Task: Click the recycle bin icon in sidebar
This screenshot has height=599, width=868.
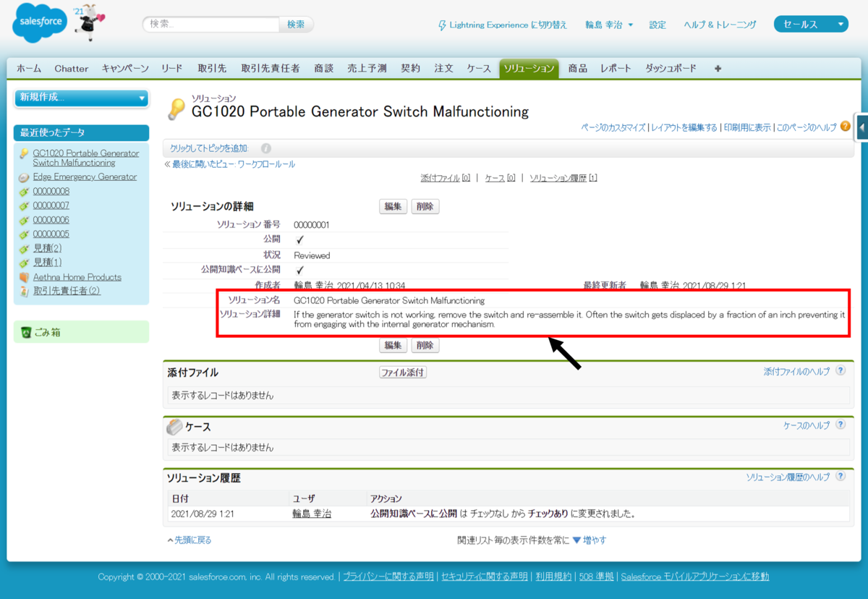Action: [26, 333]
